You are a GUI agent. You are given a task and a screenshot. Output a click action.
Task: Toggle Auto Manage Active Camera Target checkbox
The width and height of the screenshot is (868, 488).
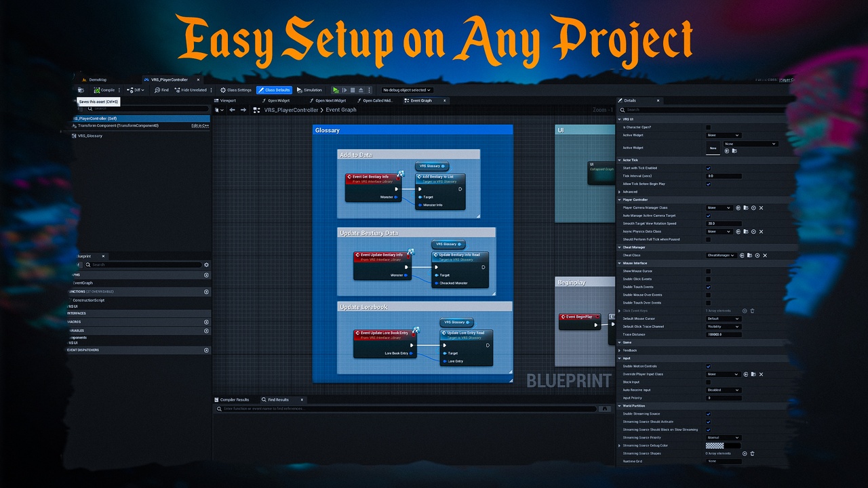[x=709, y=216]
